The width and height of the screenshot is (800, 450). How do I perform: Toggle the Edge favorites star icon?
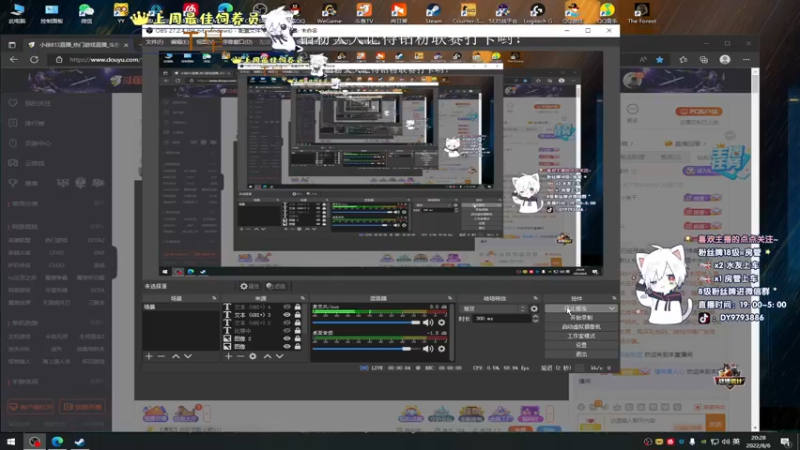[x=660, y=60]
